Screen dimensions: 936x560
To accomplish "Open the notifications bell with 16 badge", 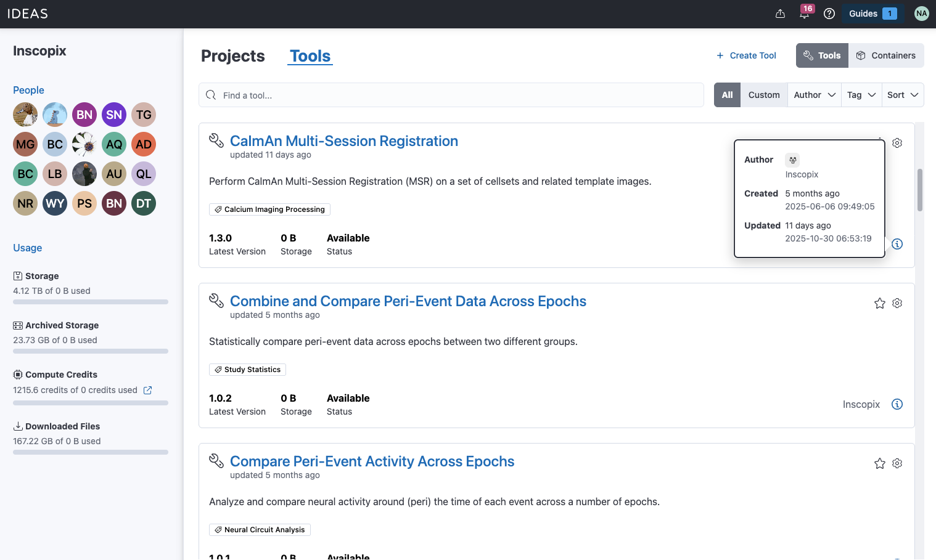I will (x=804, y=14).
